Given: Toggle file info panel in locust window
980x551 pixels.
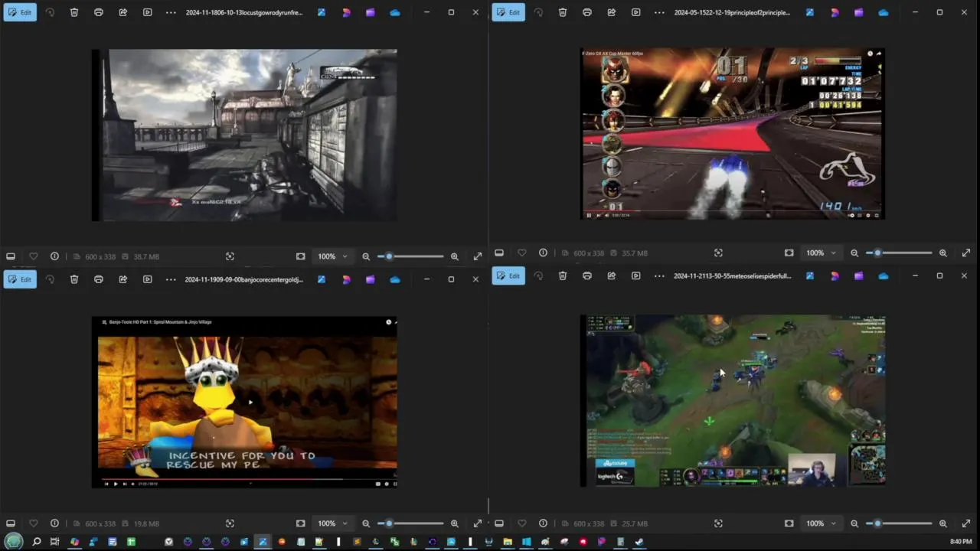Looking at the screenshot, I should pos(54,256).
